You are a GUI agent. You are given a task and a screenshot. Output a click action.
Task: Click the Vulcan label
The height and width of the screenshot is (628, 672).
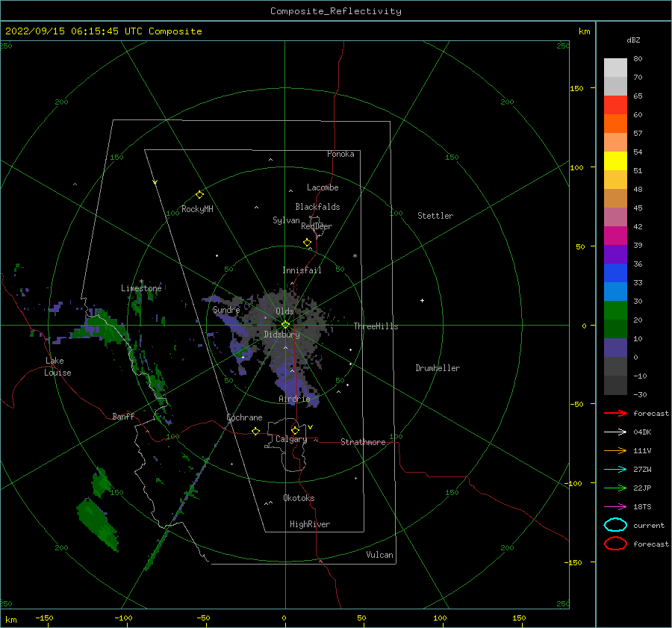tap(380, 555)
